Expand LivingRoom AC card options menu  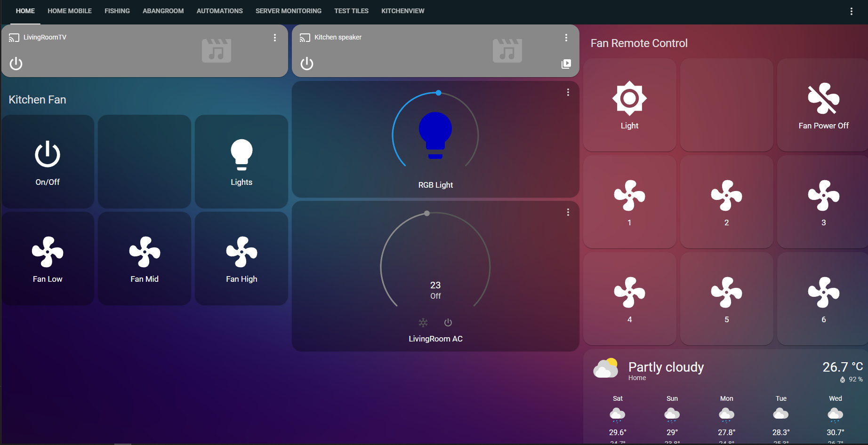[568, 213]
